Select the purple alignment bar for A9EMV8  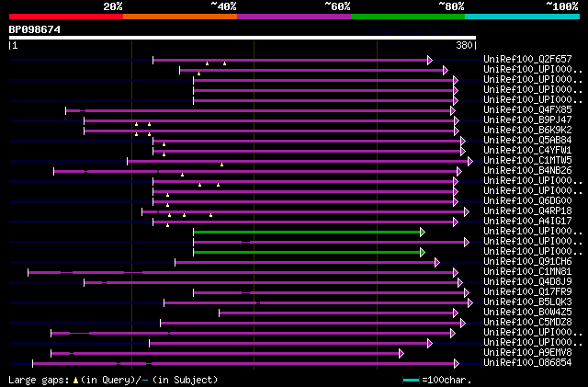coord(225,354)
